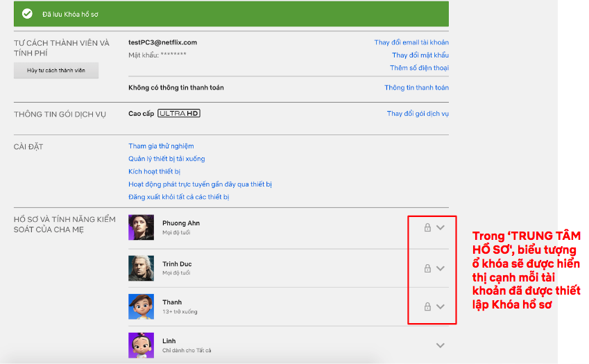Click 'Mọi độ tuổi' under Trinh Duc

[176, 272]
